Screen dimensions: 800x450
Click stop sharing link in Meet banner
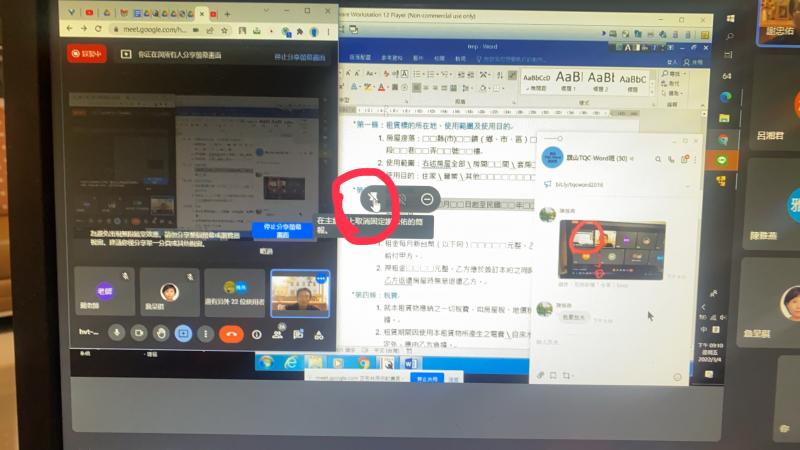pyautogui.click(x=299, y=57)
